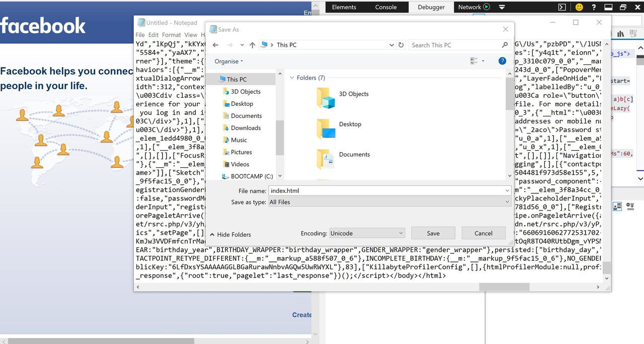Open Notepad Format menu
This screenshot has height=344, width=644.
tap(172, 35)
